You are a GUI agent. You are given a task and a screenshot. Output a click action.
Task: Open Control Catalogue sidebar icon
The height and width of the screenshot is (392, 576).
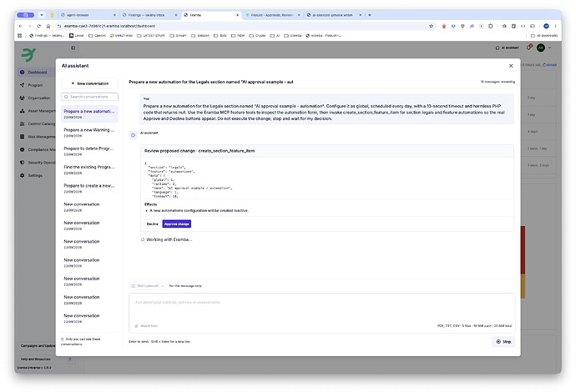tap(22, 123)
